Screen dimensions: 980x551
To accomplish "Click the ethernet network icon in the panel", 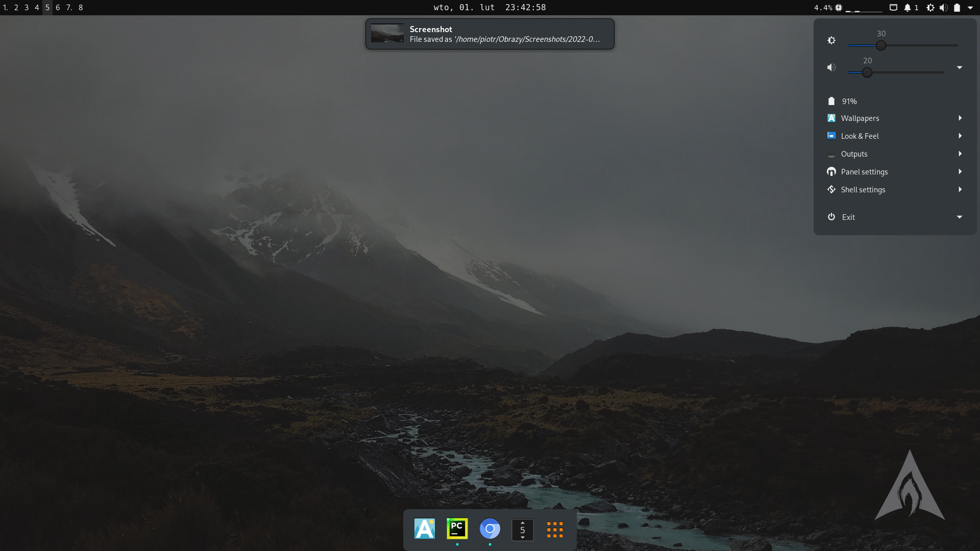I will pyautogui.click(x=893, y=8).
